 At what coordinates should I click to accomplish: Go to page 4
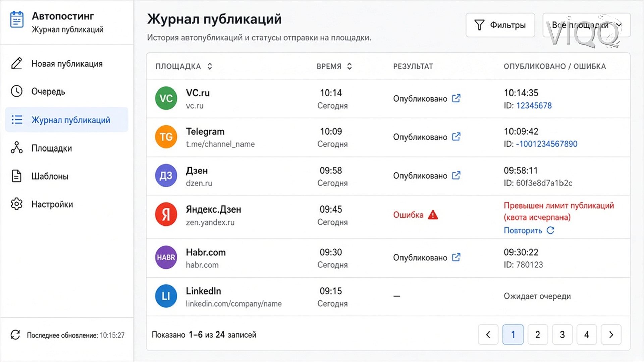[x=587, y=335]
